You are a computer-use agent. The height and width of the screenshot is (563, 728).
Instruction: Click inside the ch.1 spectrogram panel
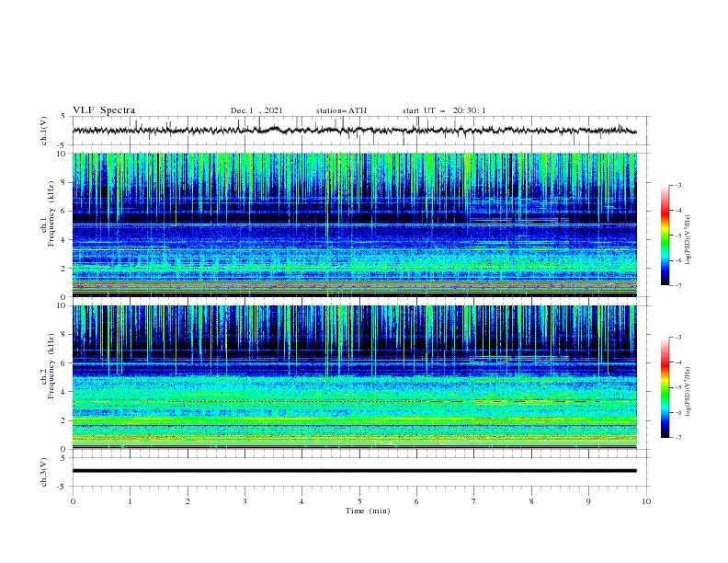(354, 224)
